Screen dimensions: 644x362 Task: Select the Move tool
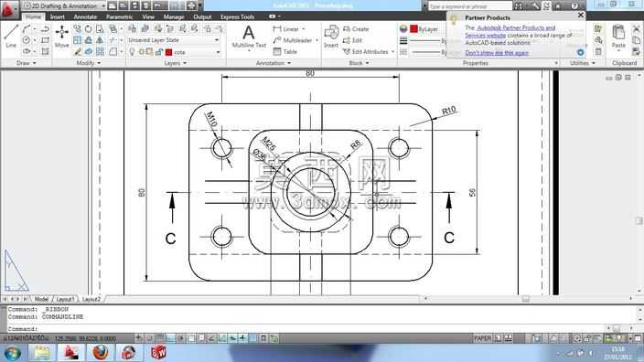pos(62,37)
